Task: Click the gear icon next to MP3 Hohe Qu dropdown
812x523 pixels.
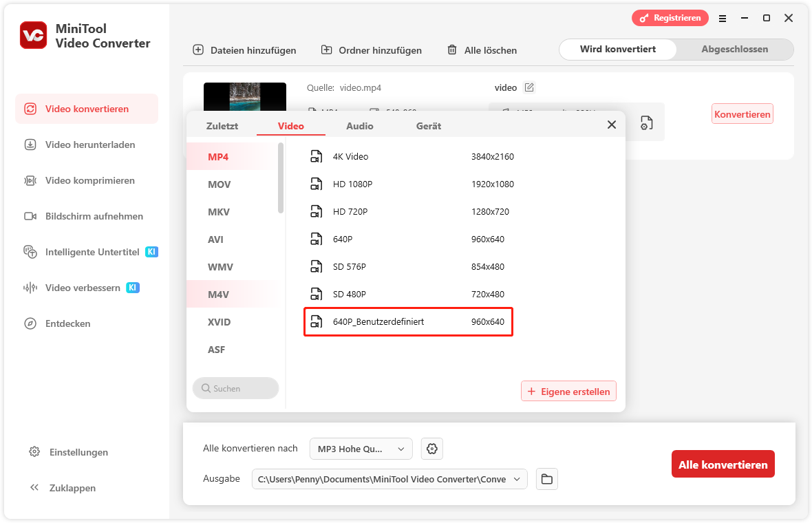Action: point(432,449)
